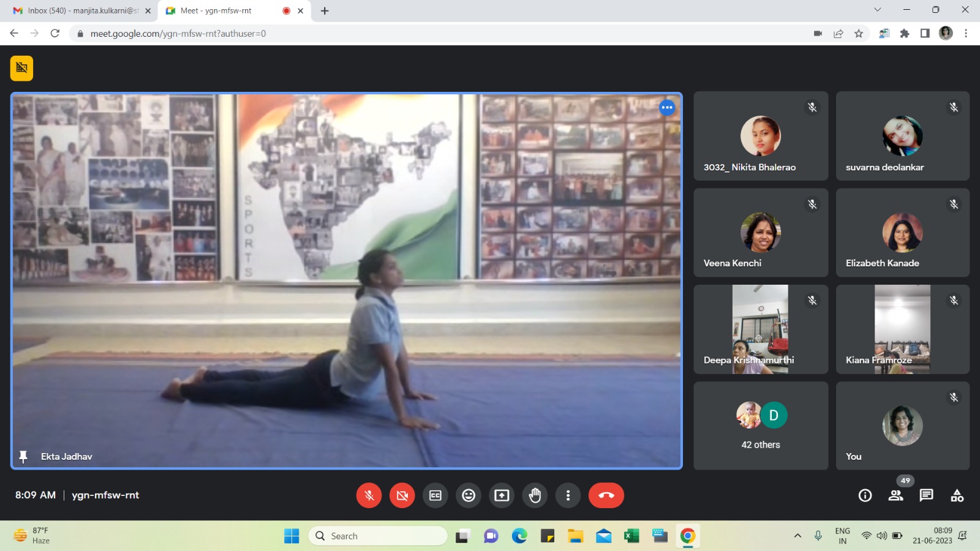The height and width of the screenshot is (551, 980).
Task: Toggle Chrome side panel icon
Action: (925, 34)
